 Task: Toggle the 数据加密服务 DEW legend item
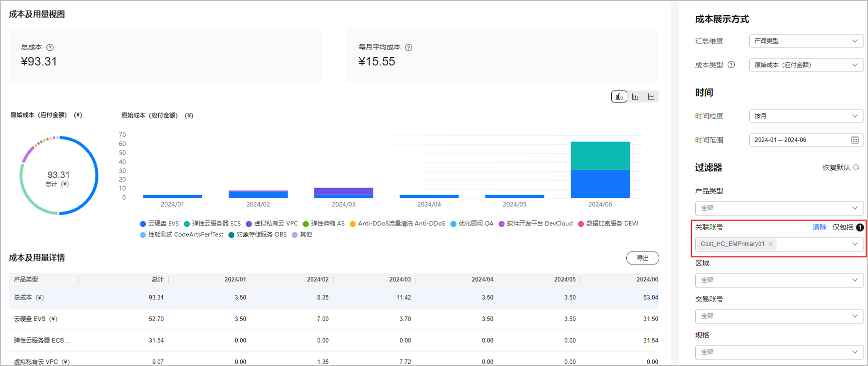tap(608, 223)
